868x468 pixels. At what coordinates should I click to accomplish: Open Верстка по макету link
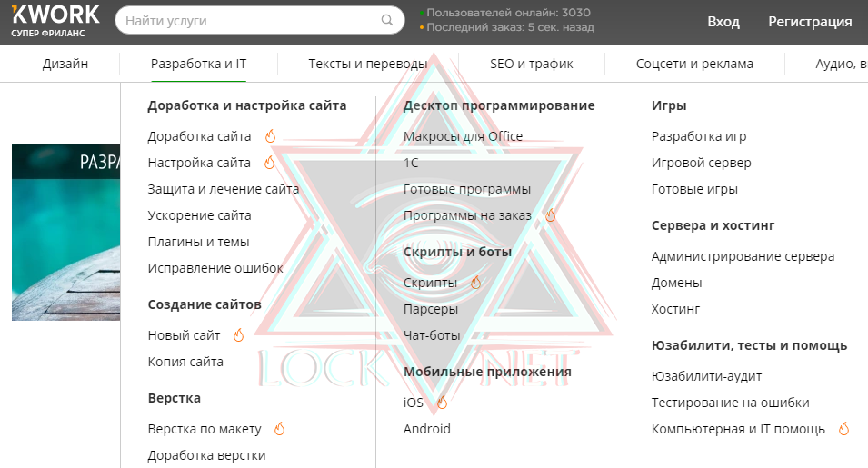click(205, 429)
